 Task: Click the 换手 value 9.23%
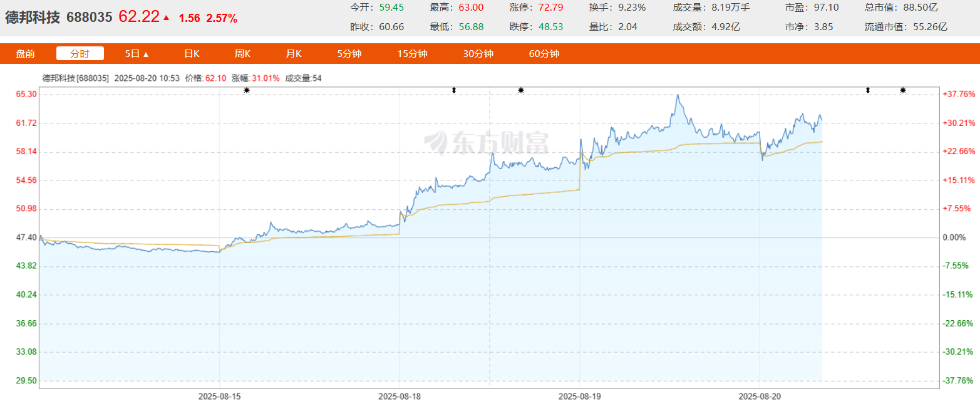click(x=632, y=8)
